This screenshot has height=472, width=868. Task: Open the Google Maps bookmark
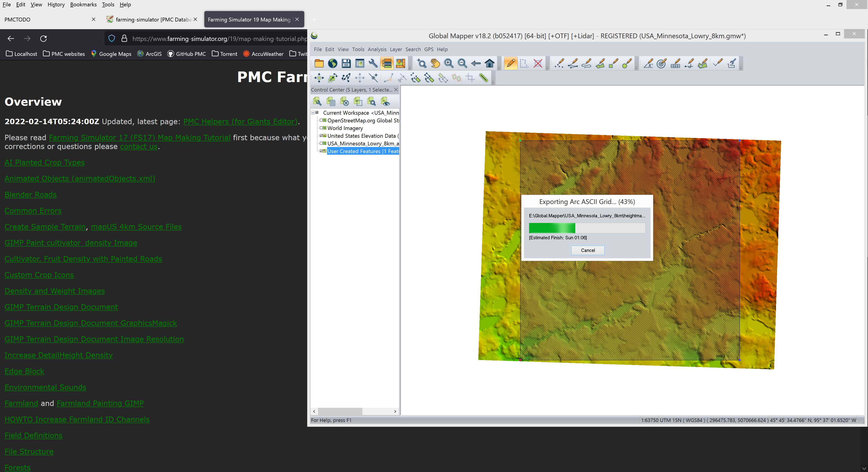click(111, 54)
